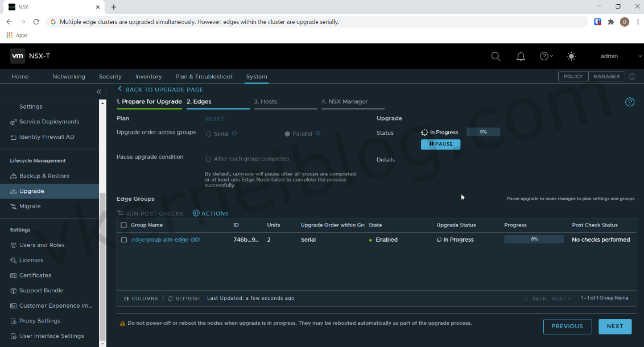
Task: Collapse the left navigation panel
Action: click(98, 91)
